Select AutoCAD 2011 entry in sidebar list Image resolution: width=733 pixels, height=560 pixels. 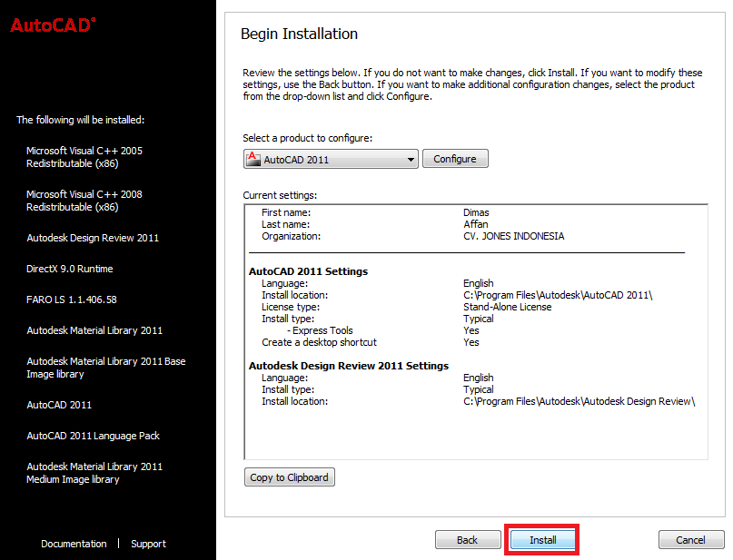click(x=59, y=405)
